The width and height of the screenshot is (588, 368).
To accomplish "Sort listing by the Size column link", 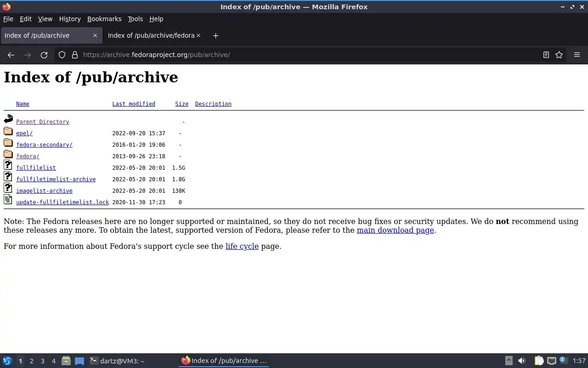I will (182, 104).
